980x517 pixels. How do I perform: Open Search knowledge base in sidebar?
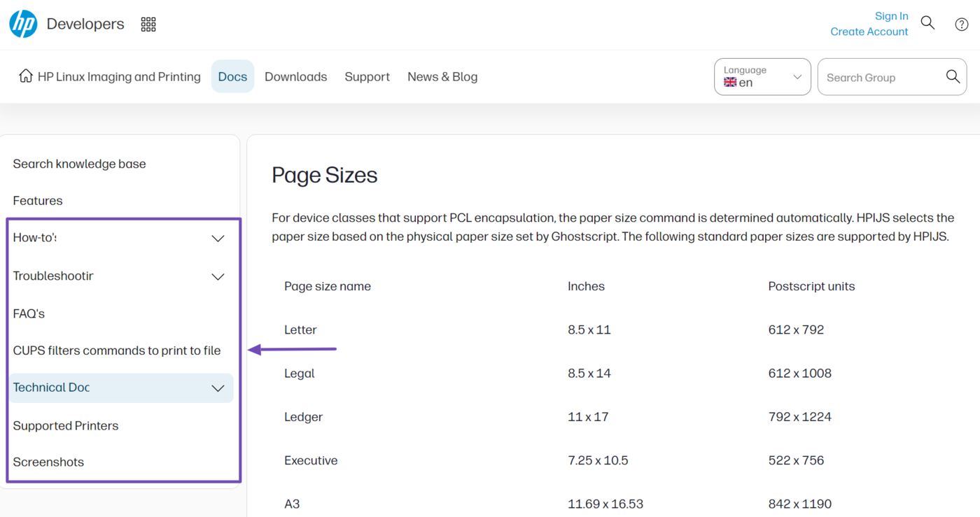click(79, 164)
